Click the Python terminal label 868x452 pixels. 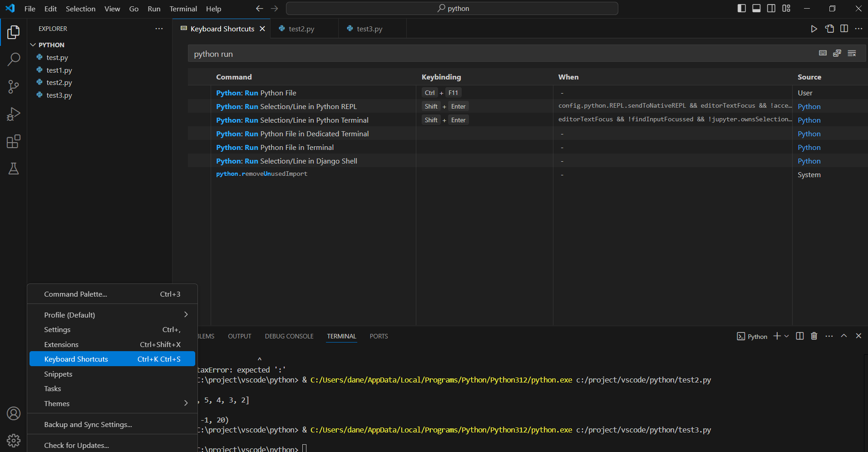(x=752, y=336)
